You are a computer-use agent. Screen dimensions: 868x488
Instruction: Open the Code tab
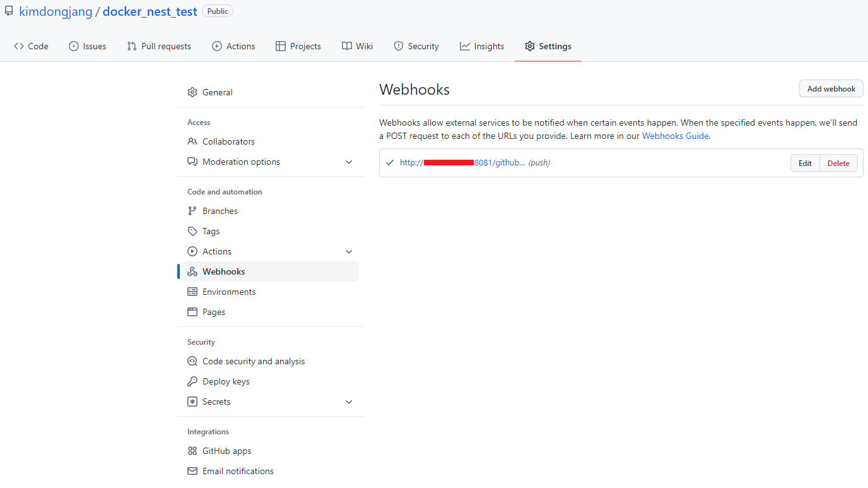pos(31,46)
